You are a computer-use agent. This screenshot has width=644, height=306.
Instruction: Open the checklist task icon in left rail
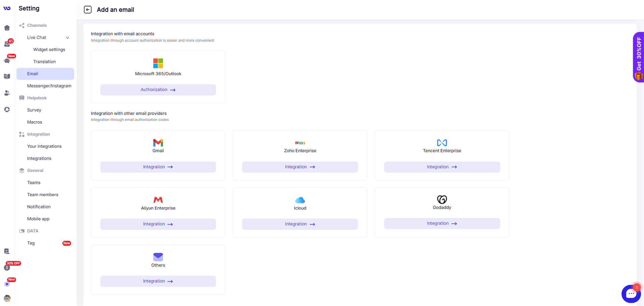[x=7, y=251]
